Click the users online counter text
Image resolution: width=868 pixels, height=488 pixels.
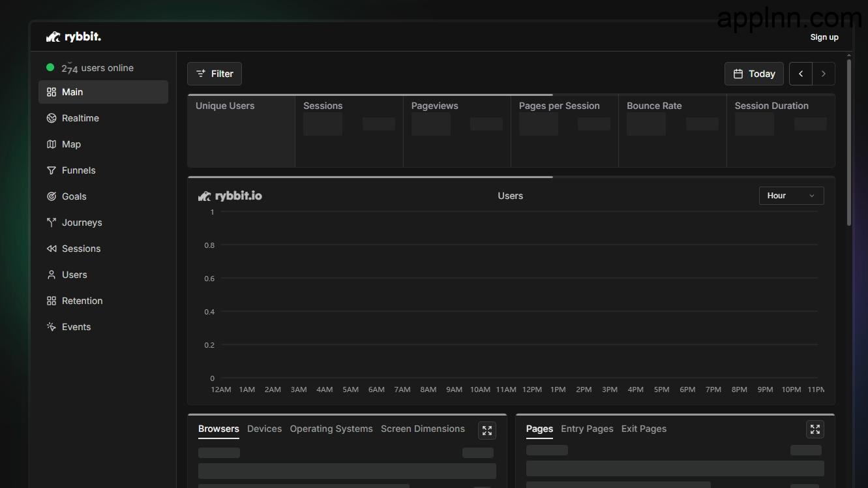(x=97, y=68)
